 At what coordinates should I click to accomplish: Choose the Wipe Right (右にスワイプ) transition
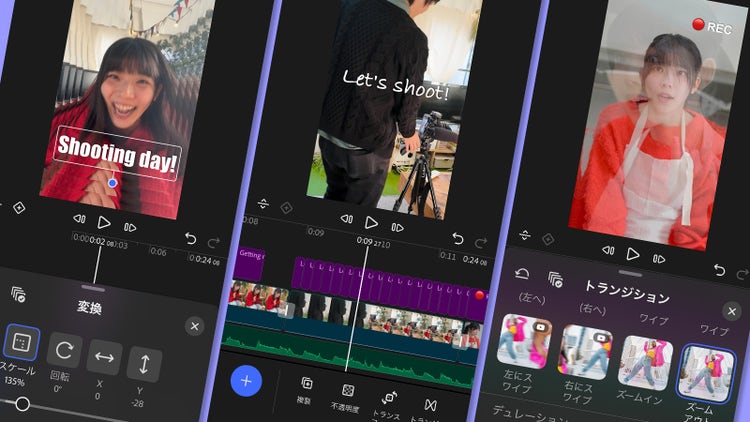585,352
